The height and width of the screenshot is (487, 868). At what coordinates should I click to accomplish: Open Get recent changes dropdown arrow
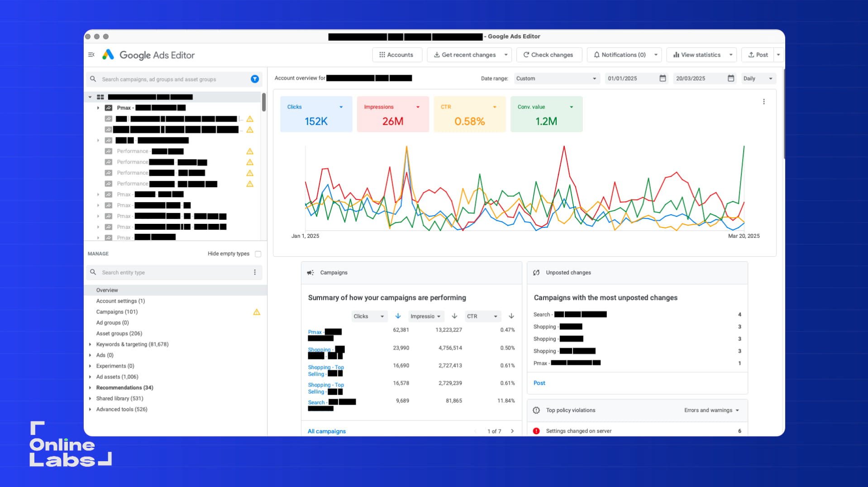tap(506, 55)
